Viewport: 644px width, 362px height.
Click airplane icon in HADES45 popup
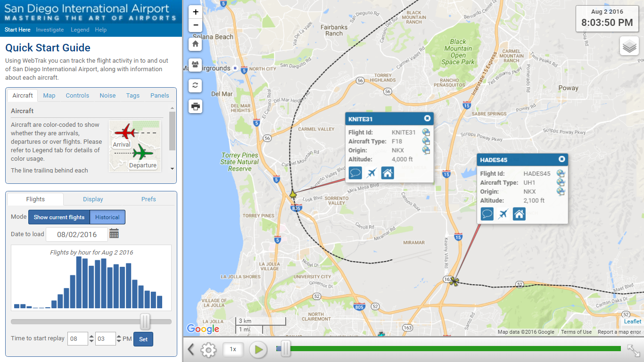click(504, 214)
